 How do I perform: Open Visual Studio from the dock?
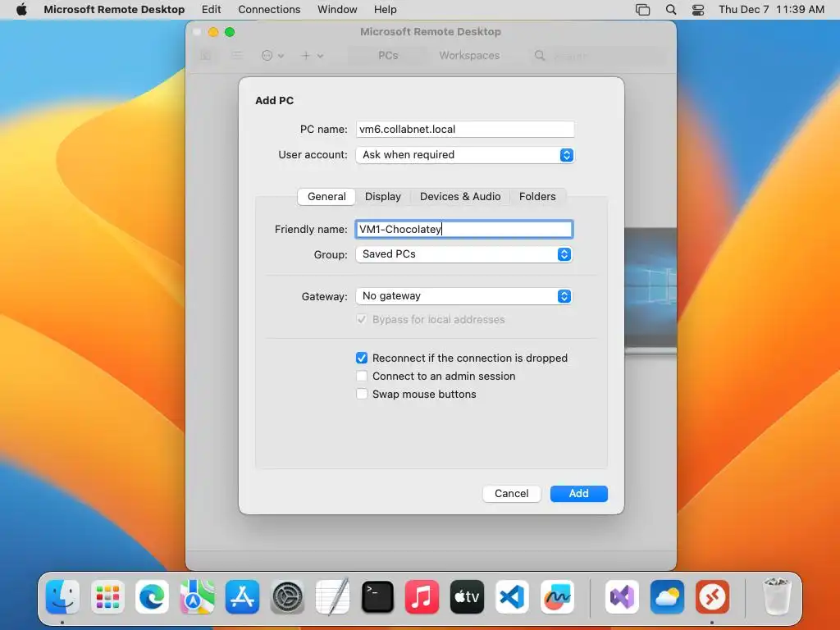coord(622,596)
